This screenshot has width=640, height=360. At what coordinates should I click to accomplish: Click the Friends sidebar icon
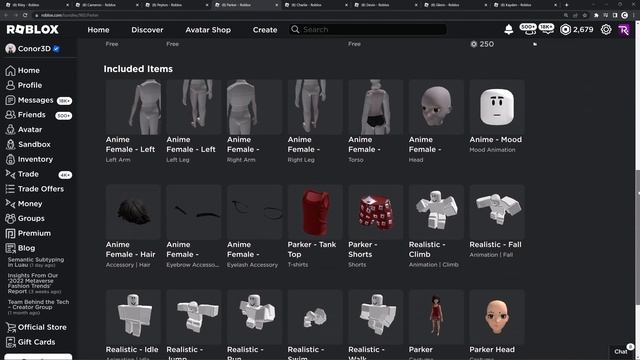(x=11, y=115)
